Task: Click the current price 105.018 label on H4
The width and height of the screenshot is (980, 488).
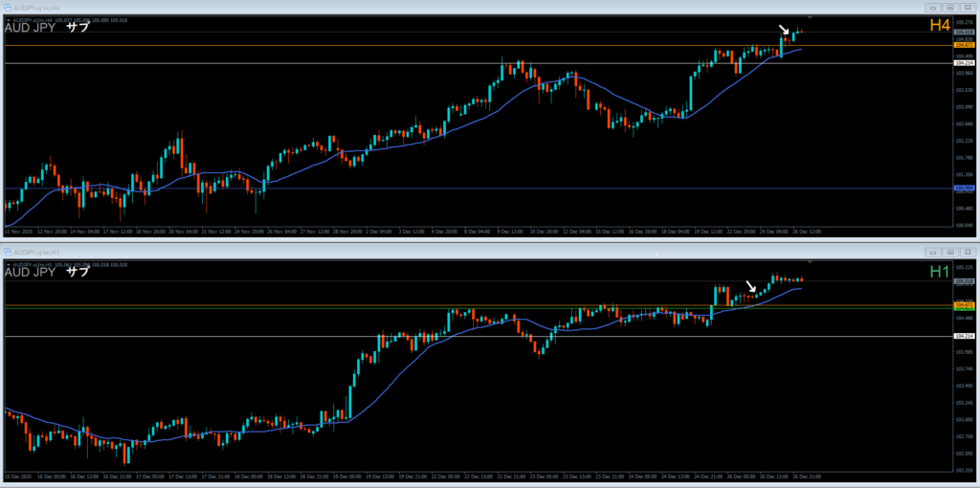Action: pos(964,32)
